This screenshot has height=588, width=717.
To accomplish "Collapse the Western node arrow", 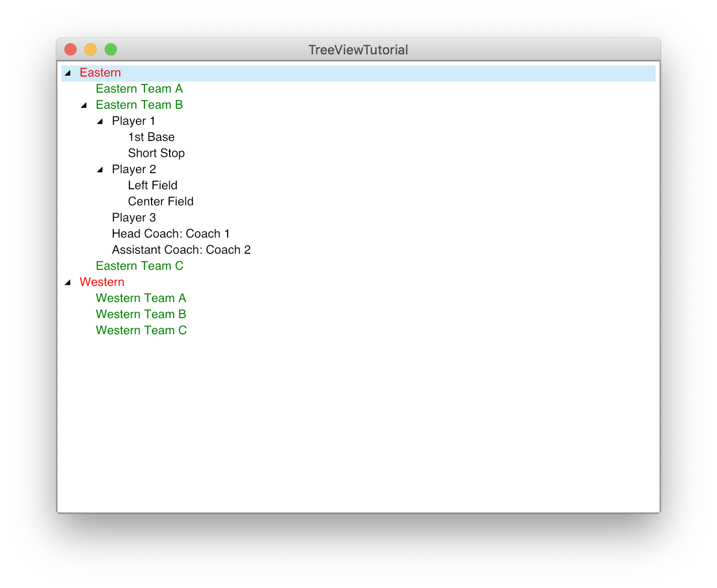I will [68, 282].
